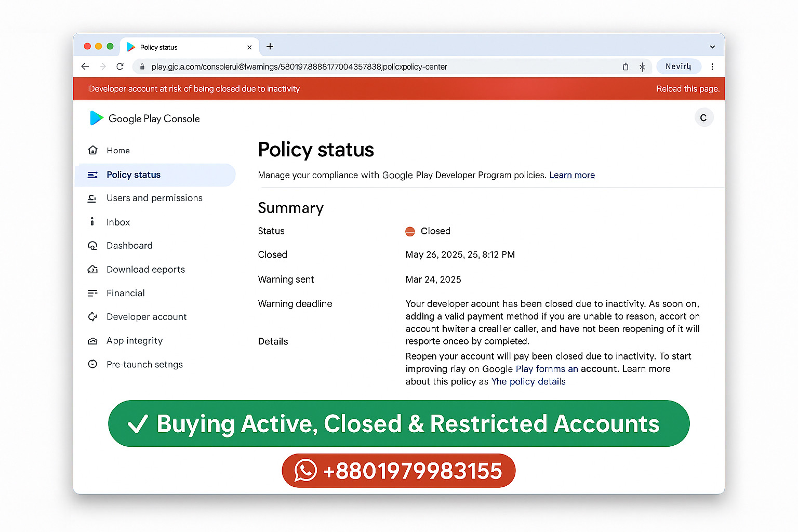This screenshot has height=532, width=798.
Task: Click the Users and permissions icon
Action: click(x=92, y=198)
